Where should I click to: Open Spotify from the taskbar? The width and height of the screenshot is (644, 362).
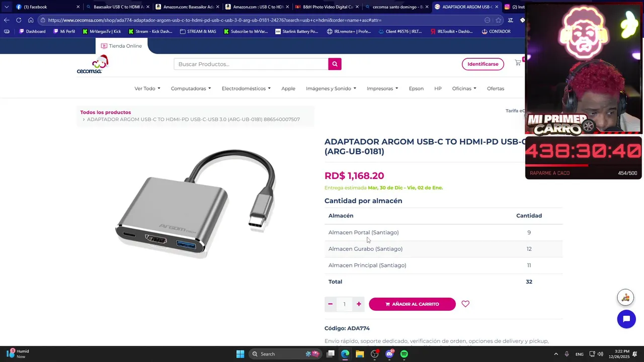pos(404,354)
